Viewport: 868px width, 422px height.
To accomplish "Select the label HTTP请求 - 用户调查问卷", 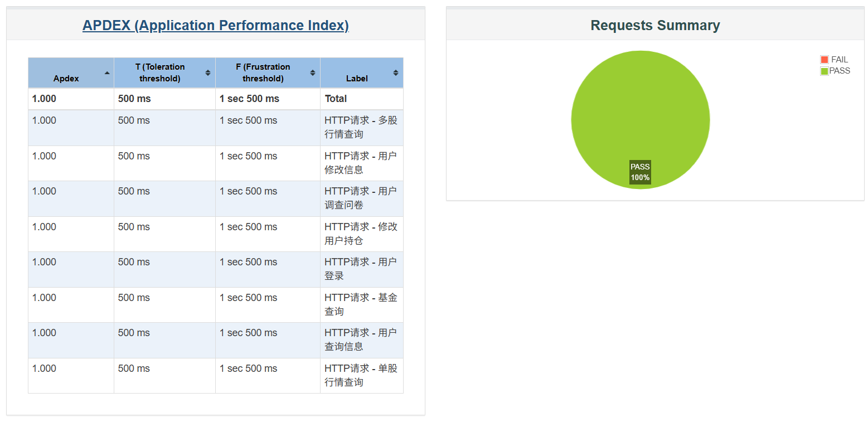I will tap(361, 198).
